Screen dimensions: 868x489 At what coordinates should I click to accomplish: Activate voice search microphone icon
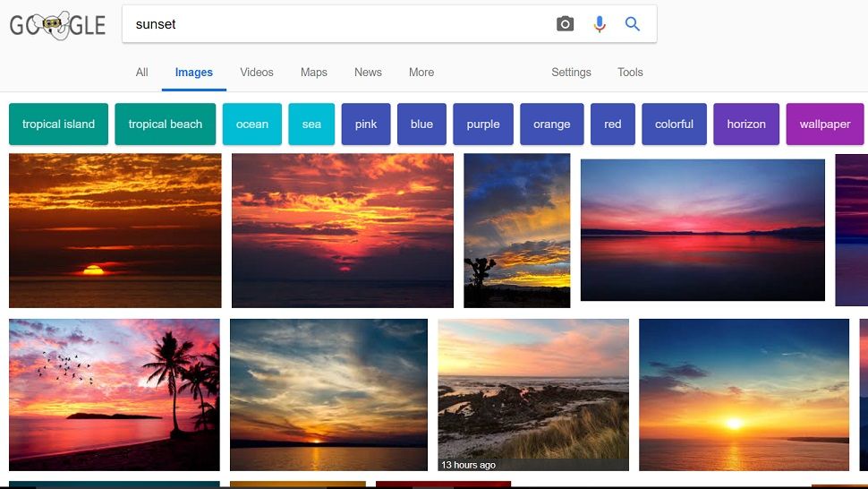click(599, 24)
